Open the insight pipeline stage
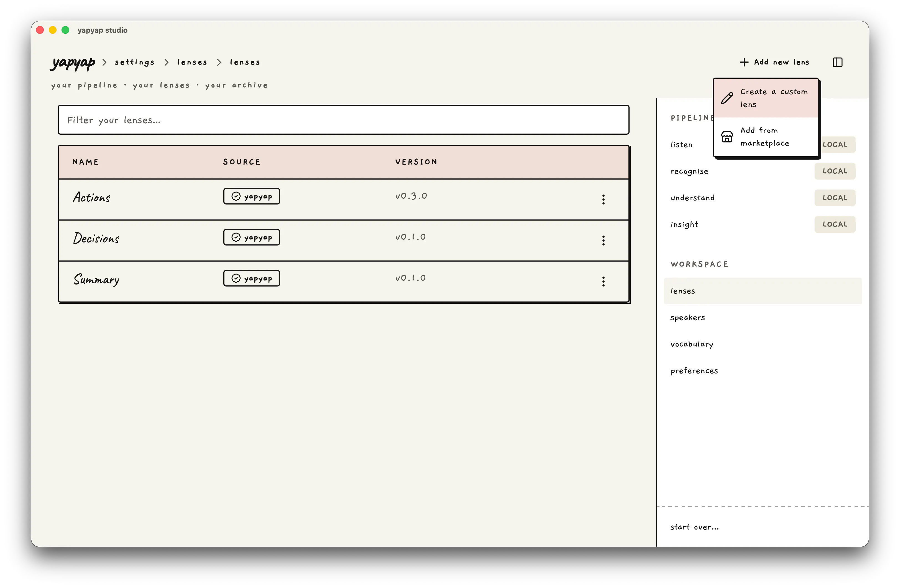This screenshot has width=900, height=588. tap(684, 224)
